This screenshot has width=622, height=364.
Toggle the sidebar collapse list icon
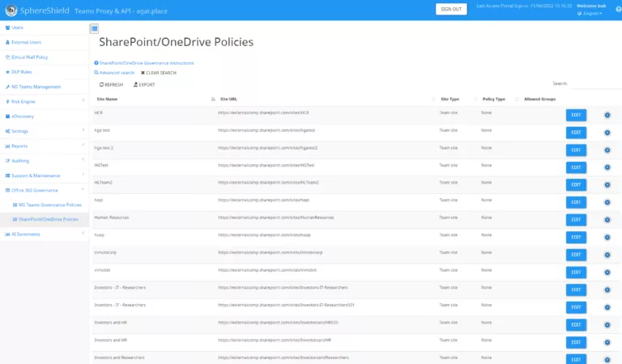pos(95,28)
